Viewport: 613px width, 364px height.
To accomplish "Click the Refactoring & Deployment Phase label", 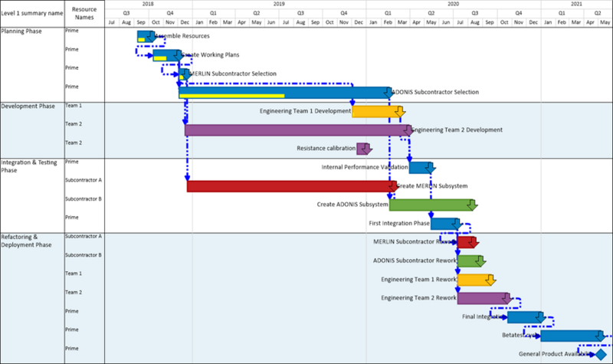I will coord(26,241).
